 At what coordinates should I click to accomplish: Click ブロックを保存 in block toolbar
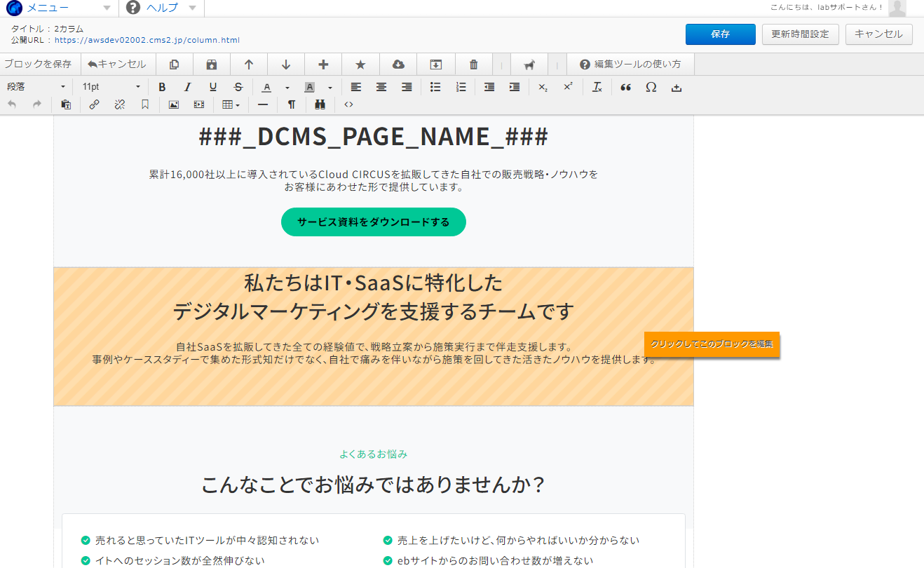point(38,65)
